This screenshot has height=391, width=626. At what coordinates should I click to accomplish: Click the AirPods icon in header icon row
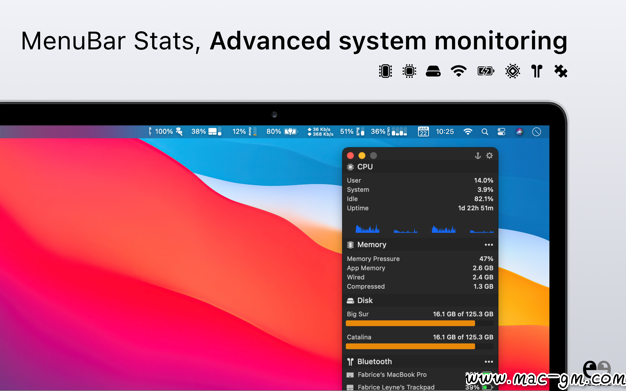(x=537, y=71)
